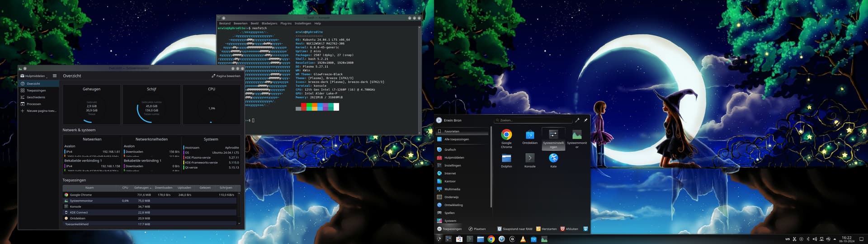Viewport: 868px width, 244px height.
Task: Select the Google Chrome row in Toepassingen table
Action: pyautogui.click(x=150, y=195)
